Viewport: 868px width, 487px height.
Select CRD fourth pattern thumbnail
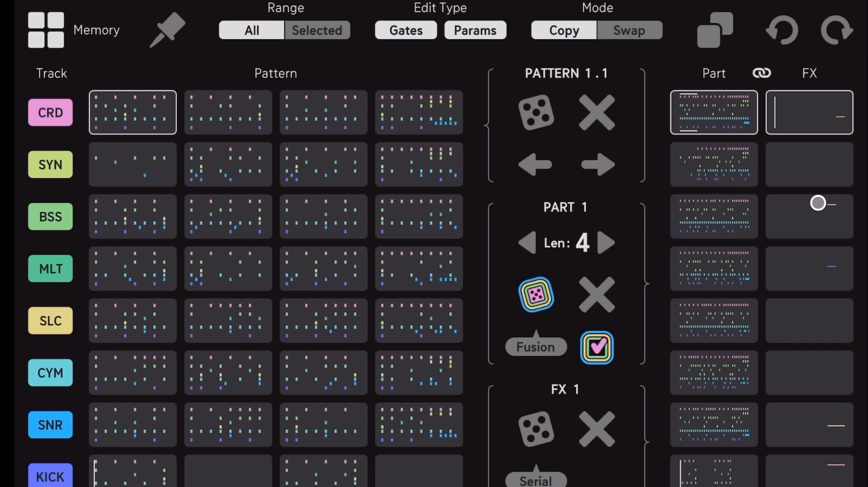[419, 112]
